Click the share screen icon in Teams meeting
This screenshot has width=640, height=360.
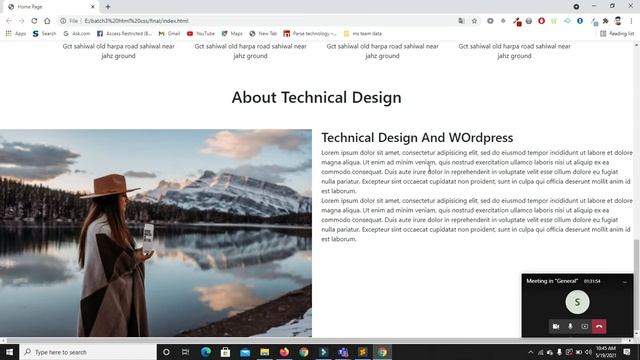click(x=584, y=326)
